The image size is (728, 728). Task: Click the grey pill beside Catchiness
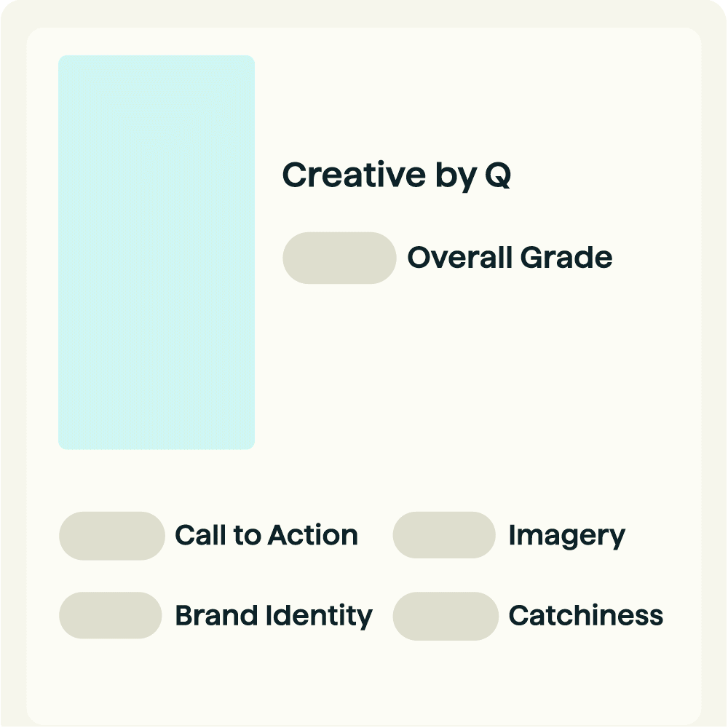point(445,616)
